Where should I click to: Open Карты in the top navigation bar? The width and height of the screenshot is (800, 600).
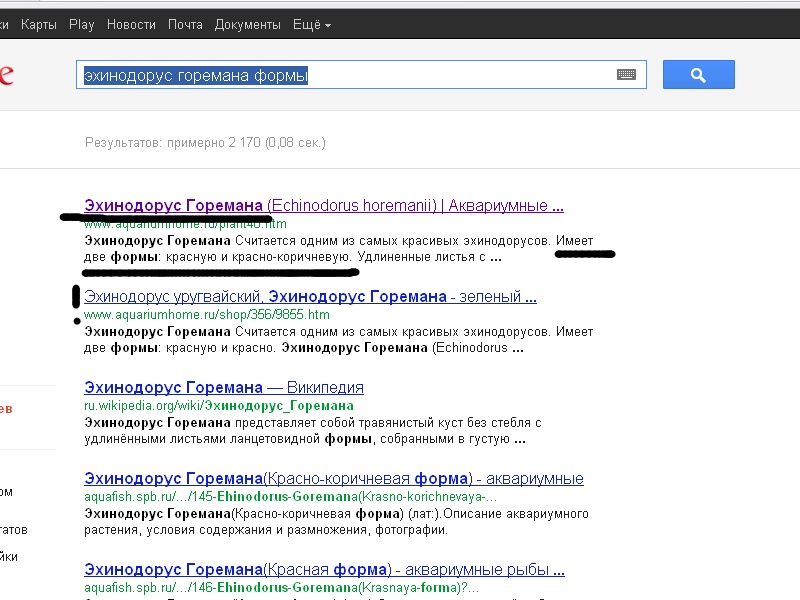(38, 24)
